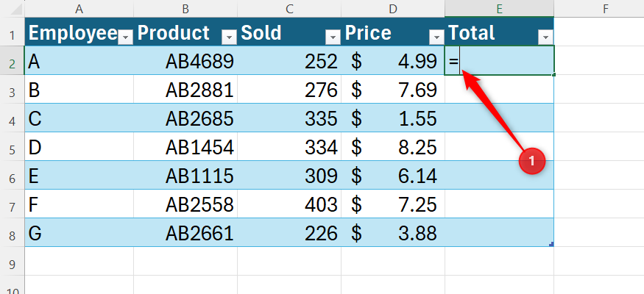
Task: Select sold value 226
Action: (x=289, y=232)
